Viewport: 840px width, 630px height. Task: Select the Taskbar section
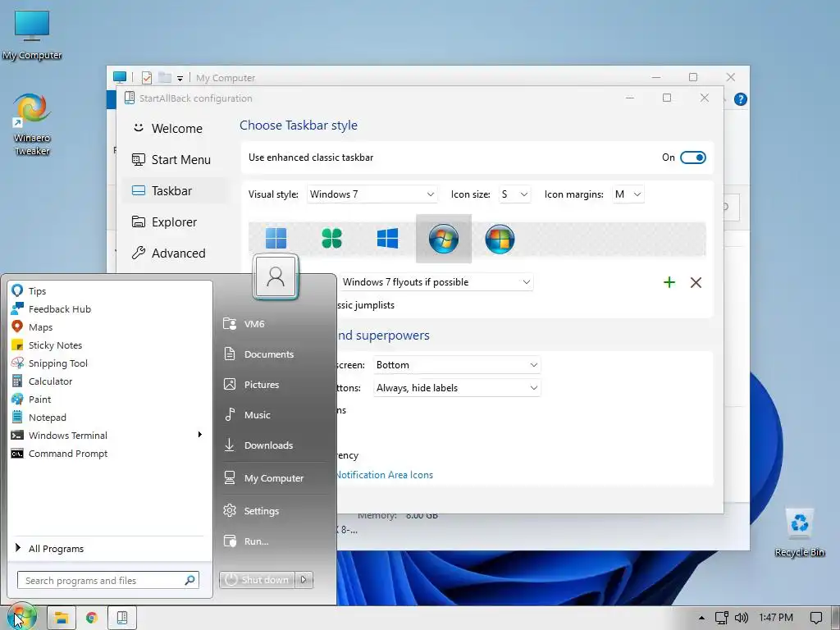[x=174, y=190]
